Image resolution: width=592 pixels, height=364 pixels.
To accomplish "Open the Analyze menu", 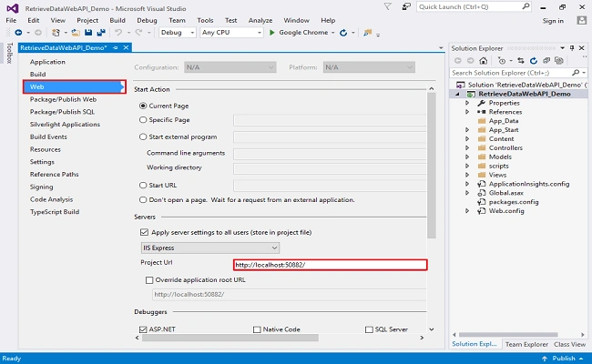I will click(260, 20).
